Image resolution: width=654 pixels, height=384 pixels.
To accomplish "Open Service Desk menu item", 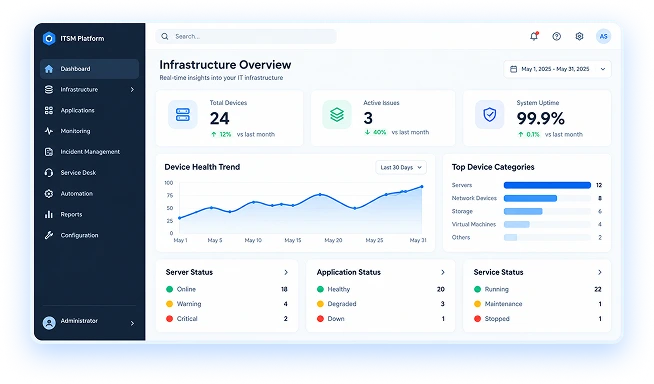I will (x=89, y=173).
